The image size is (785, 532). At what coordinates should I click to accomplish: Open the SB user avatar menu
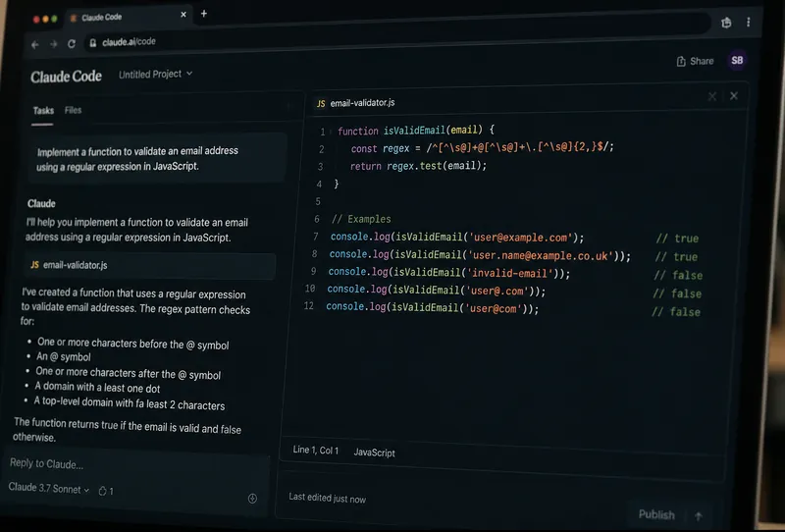[737, 61]
